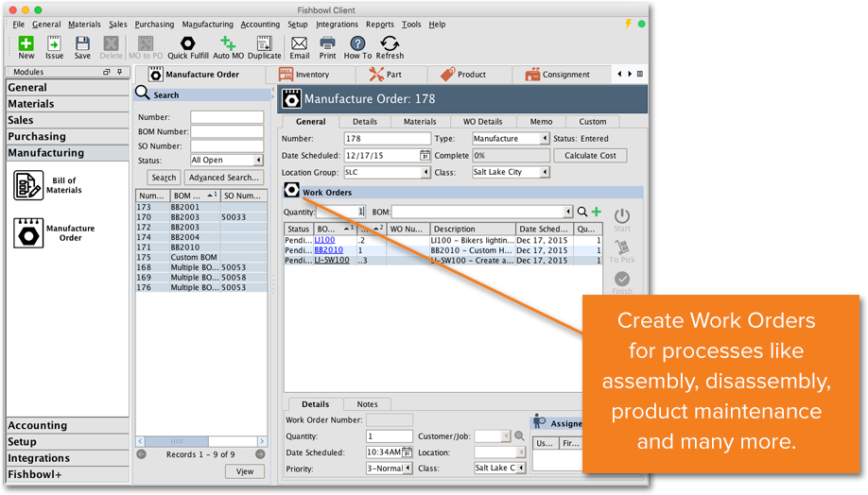The width and height of the screenshot is (868, 495).
Task: Click the To Pick icon
Action: [621, 247]
